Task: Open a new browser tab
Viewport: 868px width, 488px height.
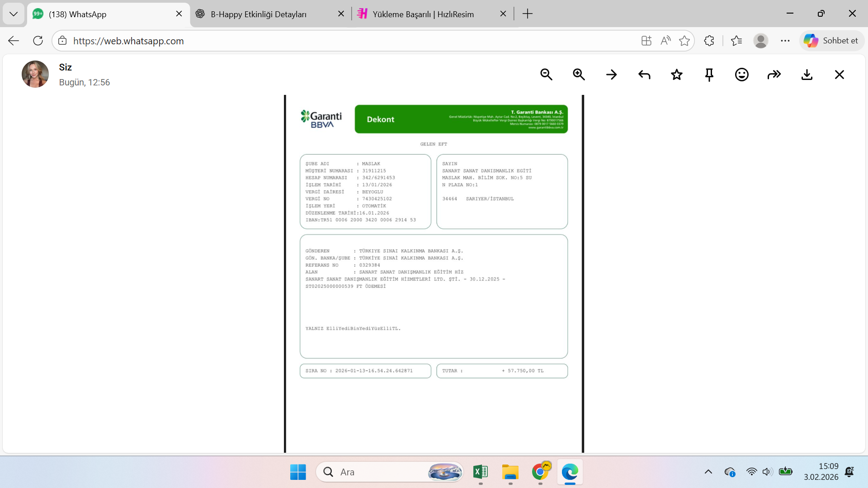Action: pos(528,14)
